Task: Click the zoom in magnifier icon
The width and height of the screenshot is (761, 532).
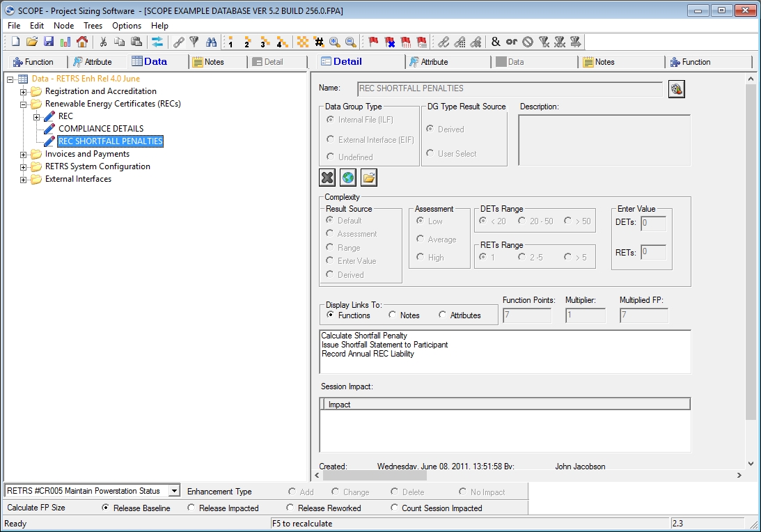Action: [x=334, y=42]
